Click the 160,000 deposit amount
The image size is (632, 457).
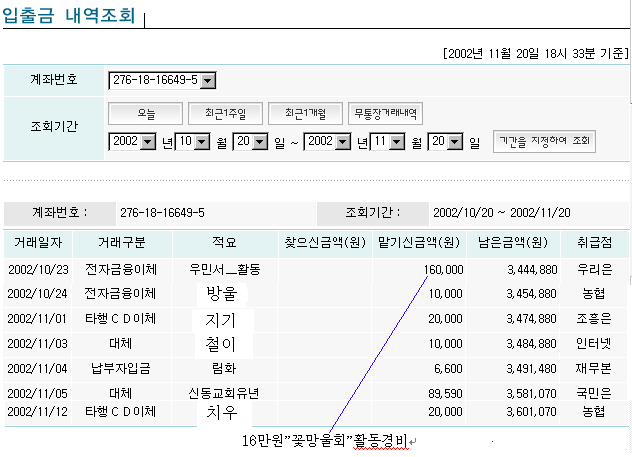(x=443, y=270)
